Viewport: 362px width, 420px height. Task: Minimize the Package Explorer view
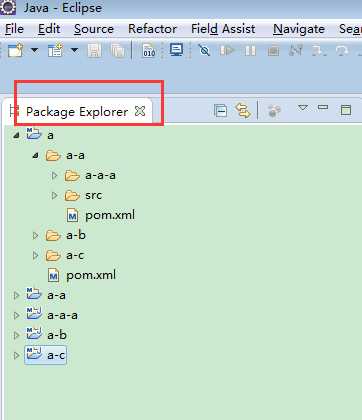click(323, 107)
